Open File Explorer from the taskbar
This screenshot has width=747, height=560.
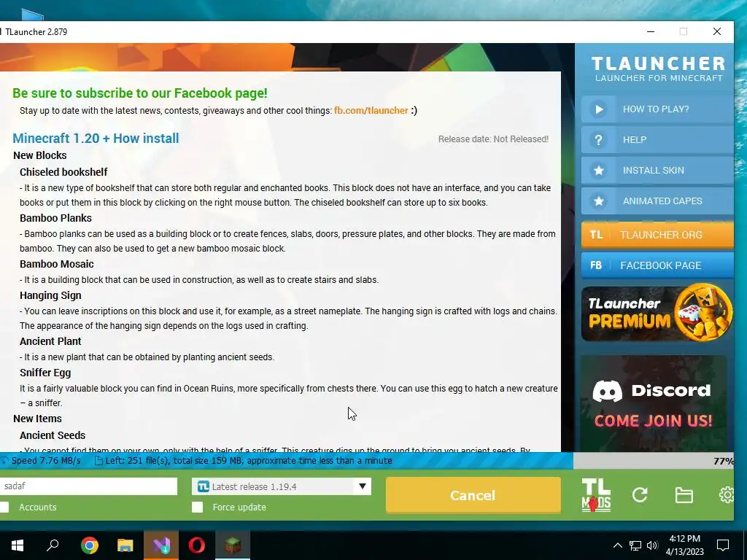coord(125,545)
